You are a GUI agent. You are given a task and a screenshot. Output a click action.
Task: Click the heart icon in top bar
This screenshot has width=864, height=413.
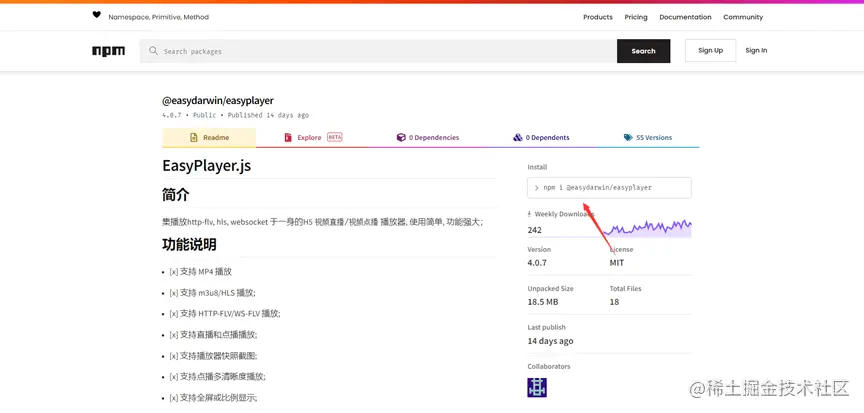point(96,15)
